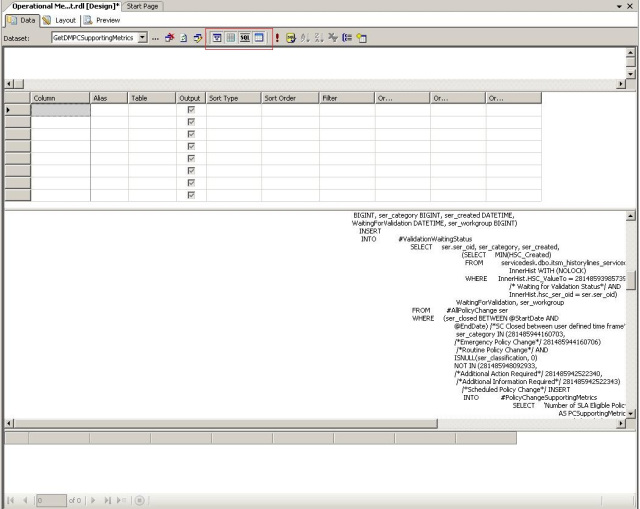Click the SQL pane scroll left arrow
Viewport: 640px width, 509px height.
(x=9, y=423)
